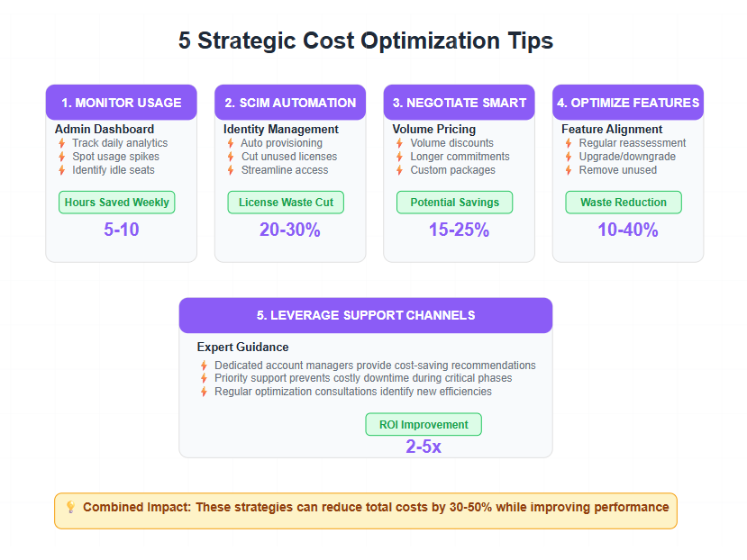This screenshot has width=747, height=560.
Task: Click the ROI Improvement badge
Action: pyautogui.click(x=424, y=424)
